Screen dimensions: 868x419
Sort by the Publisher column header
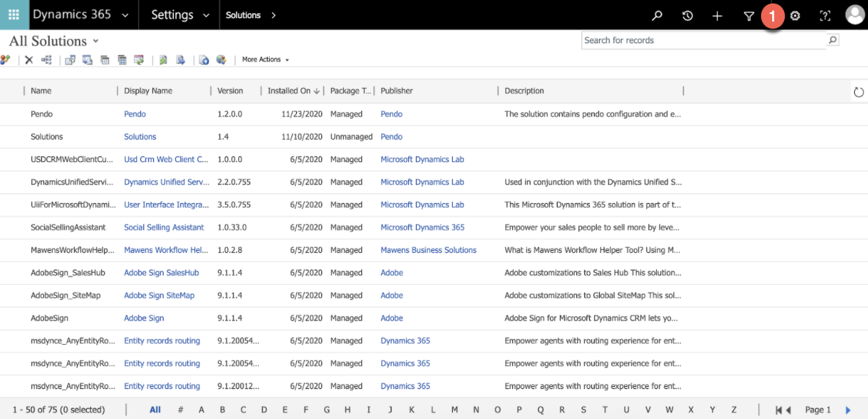coord(397,91)
